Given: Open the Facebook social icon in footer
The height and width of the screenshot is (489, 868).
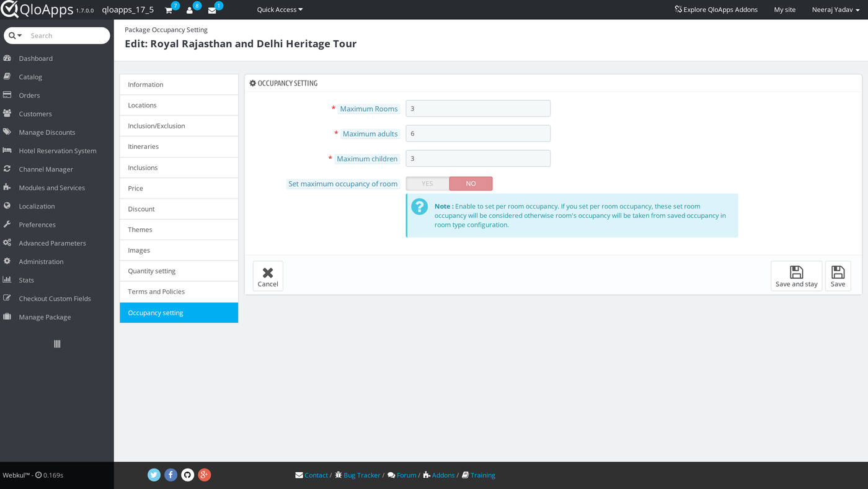Looking at the screenshot, I should point(171,475).
